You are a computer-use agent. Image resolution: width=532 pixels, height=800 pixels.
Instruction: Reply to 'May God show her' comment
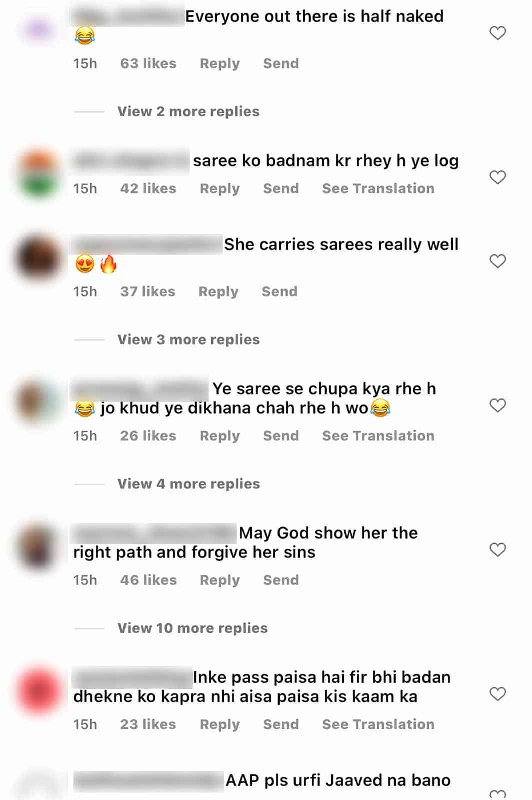pos(220,580)
